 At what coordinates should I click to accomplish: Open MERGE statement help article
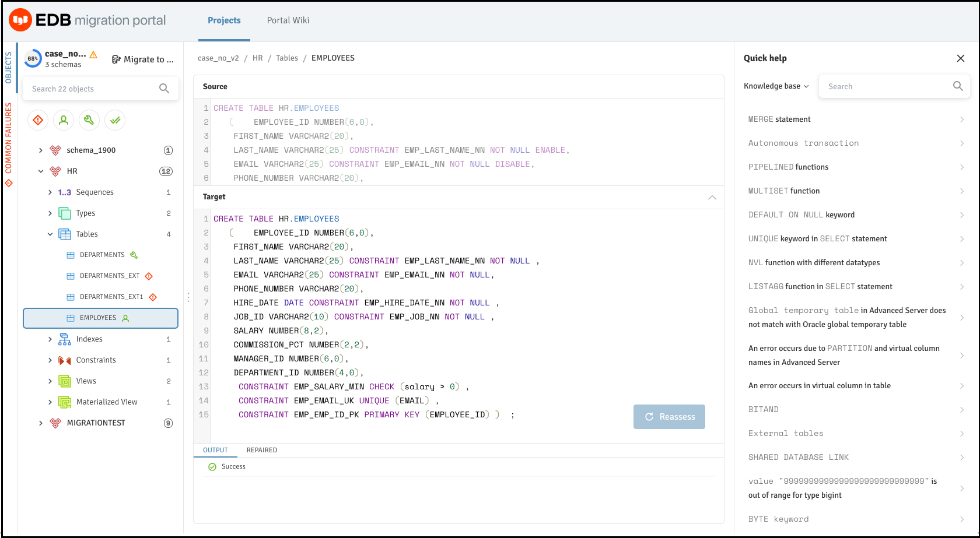(x=856, y=119)
